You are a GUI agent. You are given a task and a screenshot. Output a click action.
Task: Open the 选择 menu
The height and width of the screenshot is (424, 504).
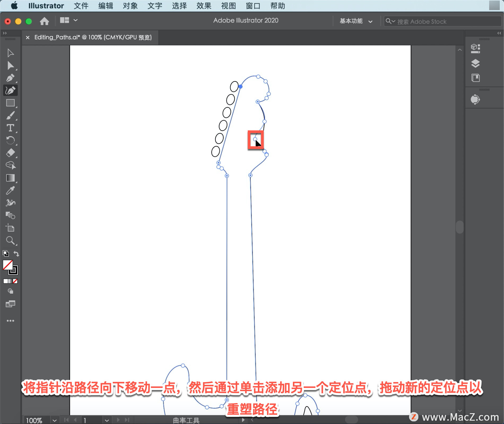[179, 6]
